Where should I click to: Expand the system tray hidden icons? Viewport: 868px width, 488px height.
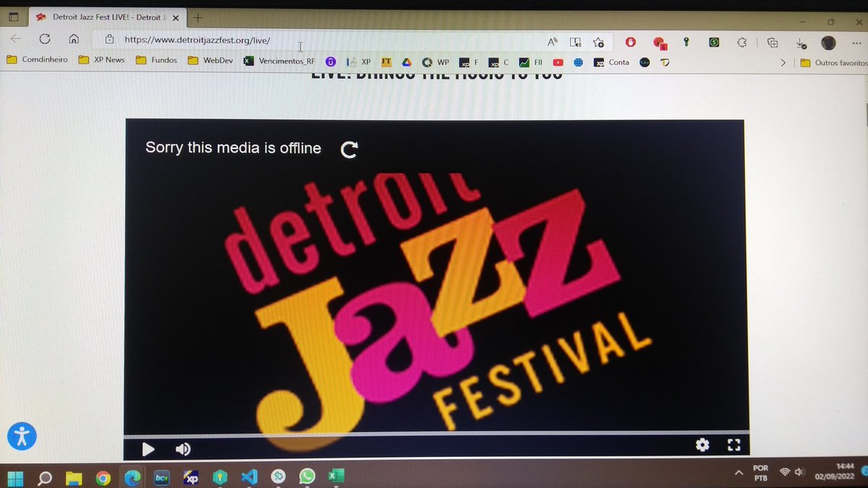pyautogui.click(x=739, y=473)
